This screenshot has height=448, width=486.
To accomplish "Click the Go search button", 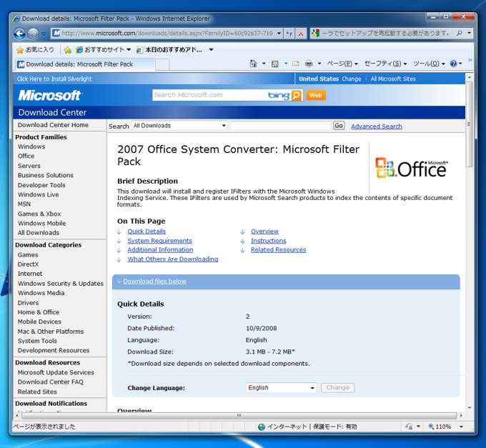I will 339,126.
